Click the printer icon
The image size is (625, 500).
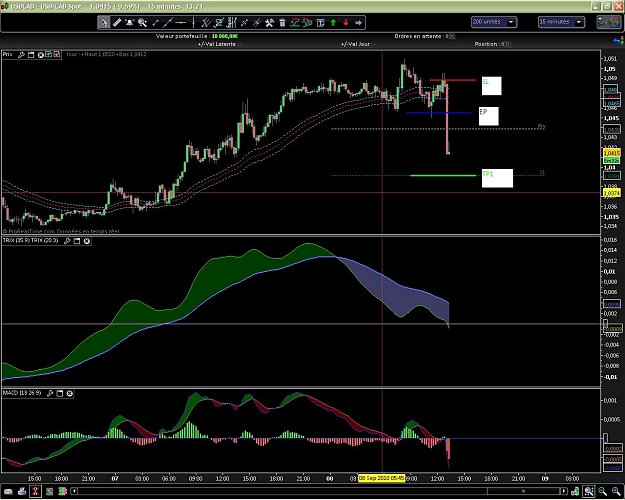pyautogui.click(x=22, y=491)
